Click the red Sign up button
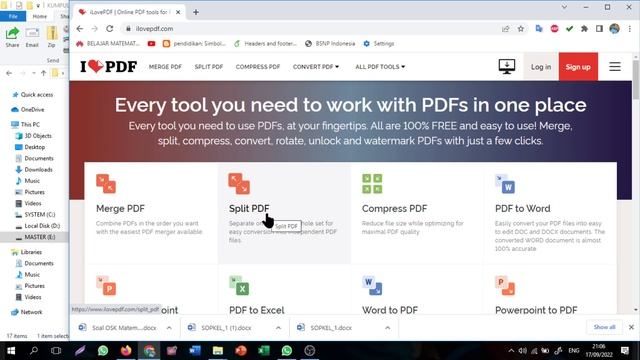Viewport: 640px width, 360px height. tap(578, 67)
